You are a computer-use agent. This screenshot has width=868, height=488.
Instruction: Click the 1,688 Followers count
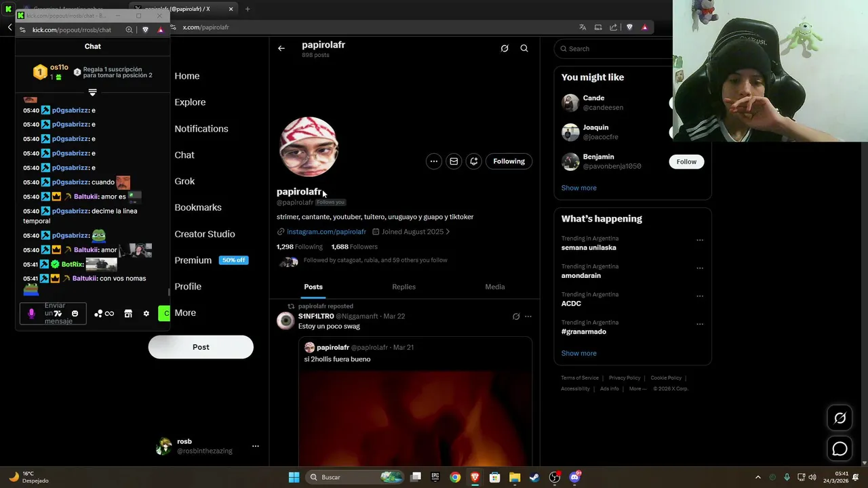click(x=354, y=247)
